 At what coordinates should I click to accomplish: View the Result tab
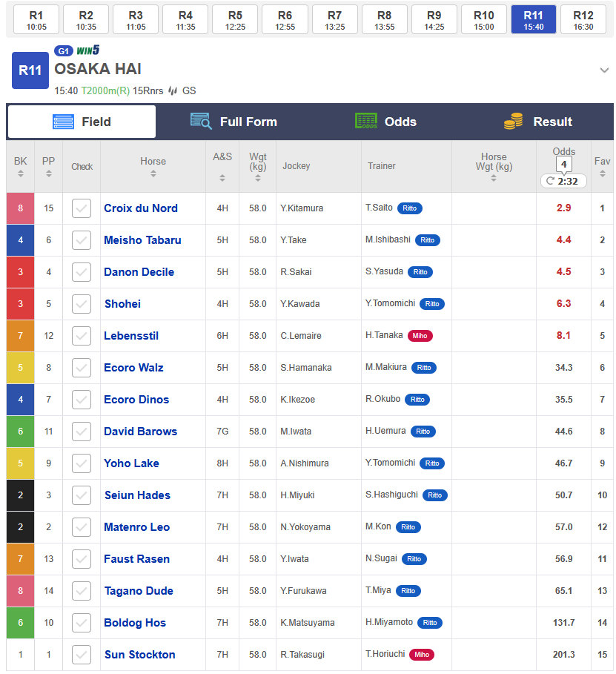tap(537, 122)
